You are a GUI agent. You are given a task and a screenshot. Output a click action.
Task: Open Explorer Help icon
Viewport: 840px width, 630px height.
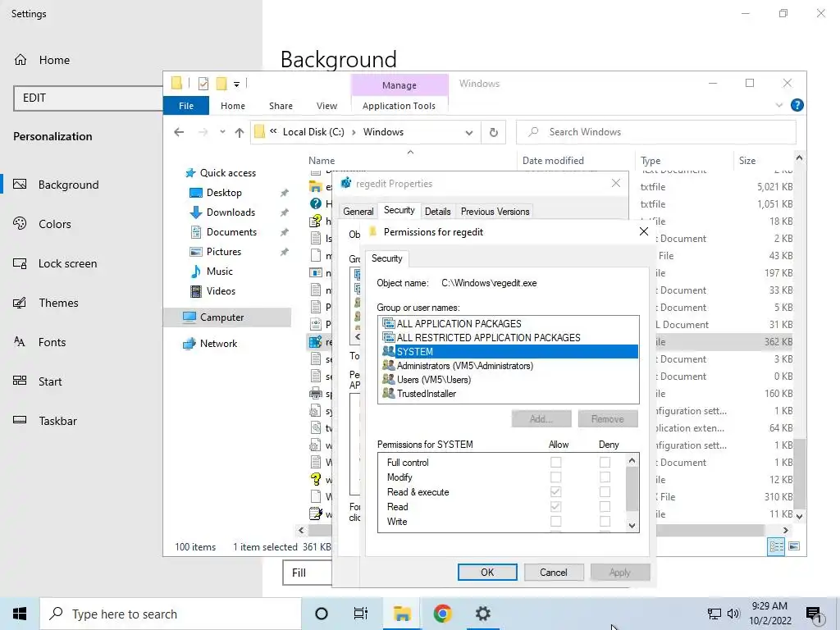pos(797,106)
